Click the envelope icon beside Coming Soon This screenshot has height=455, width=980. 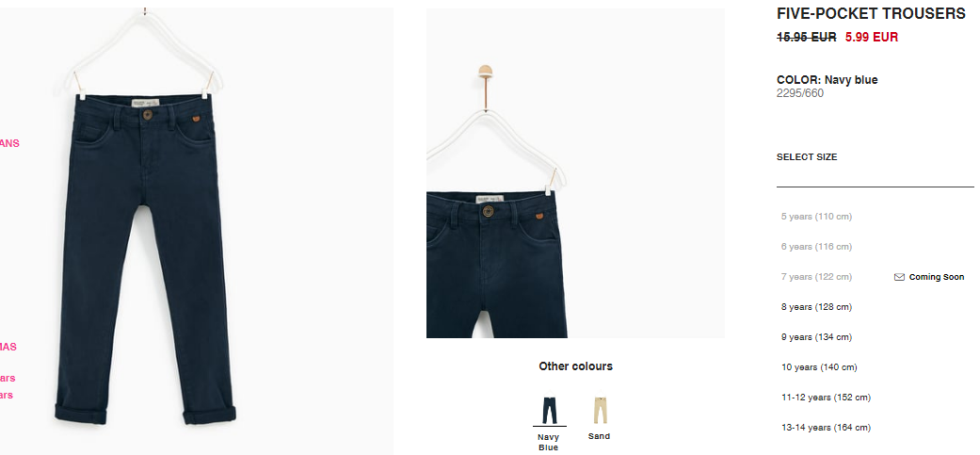point(899,277)
